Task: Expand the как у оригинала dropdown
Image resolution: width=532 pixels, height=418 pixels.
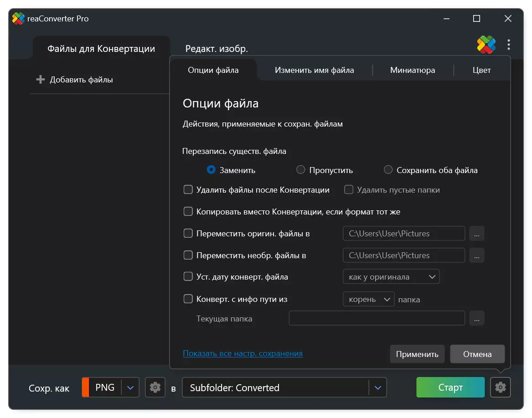Action: 391,277
